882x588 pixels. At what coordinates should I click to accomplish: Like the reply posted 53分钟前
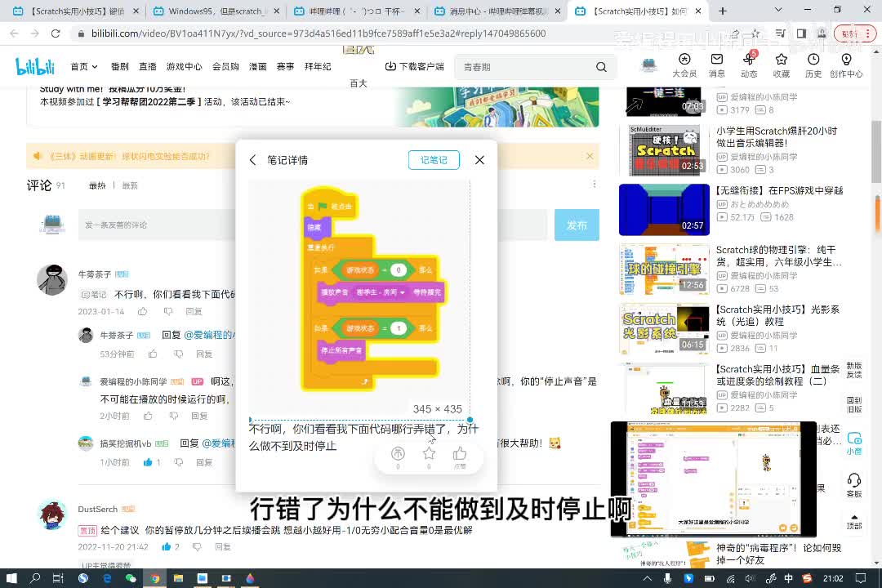(x=153, y=354)
